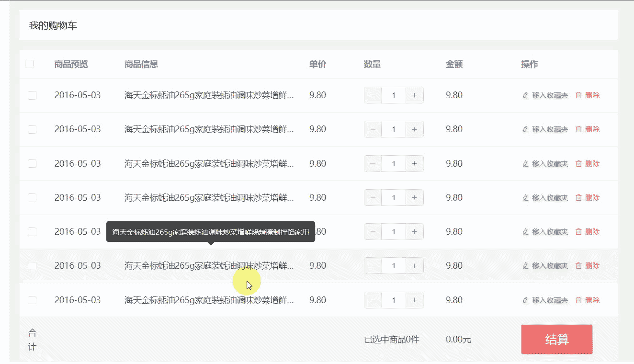This screenshot has width=634, height=364.
Task: Click the dark tooltip showing full product name
Action: [x=211, y=232]
